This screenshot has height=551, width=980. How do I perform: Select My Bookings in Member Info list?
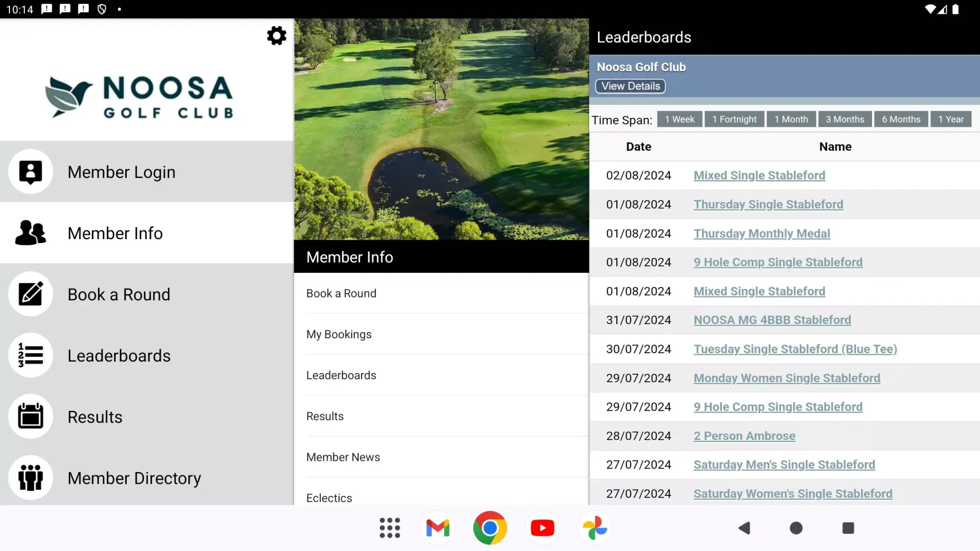(339, 334)
